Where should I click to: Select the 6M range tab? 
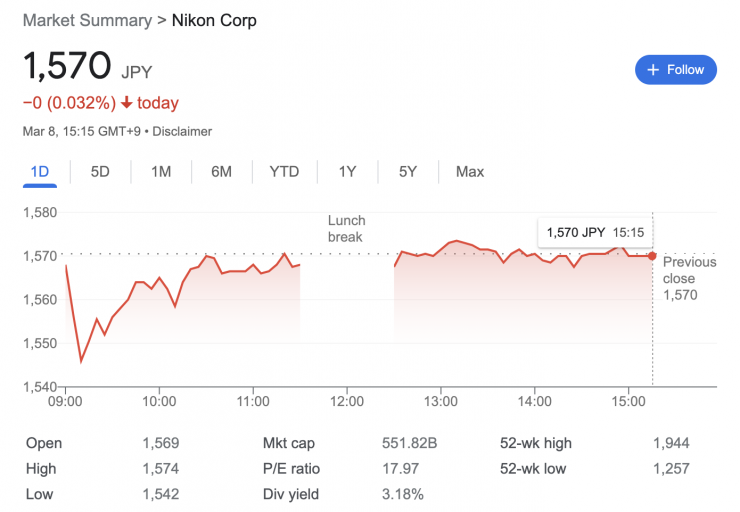221,172
